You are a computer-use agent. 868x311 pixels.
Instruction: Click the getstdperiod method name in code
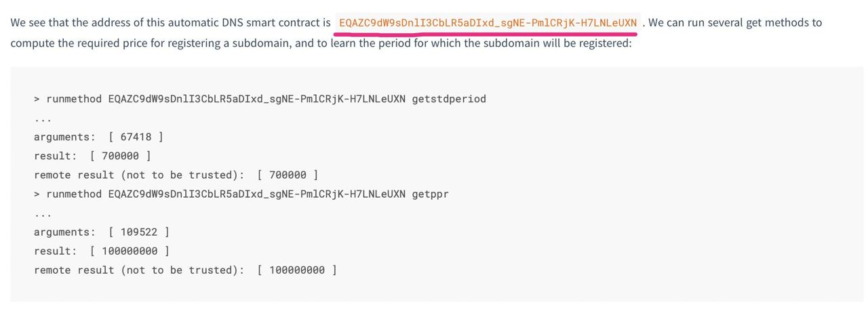coord(449,99)
